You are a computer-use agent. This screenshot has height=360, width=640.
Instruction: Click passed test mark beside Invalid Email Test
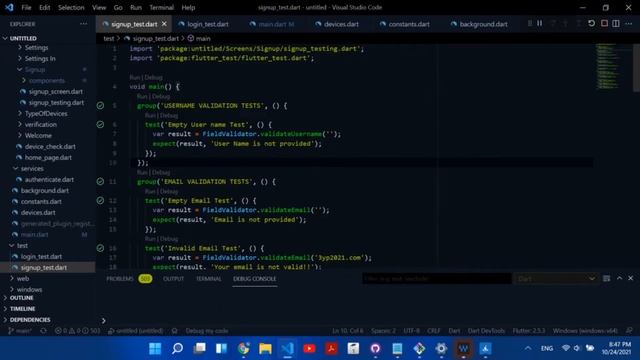pyautogui.click(x=100, y=248)
